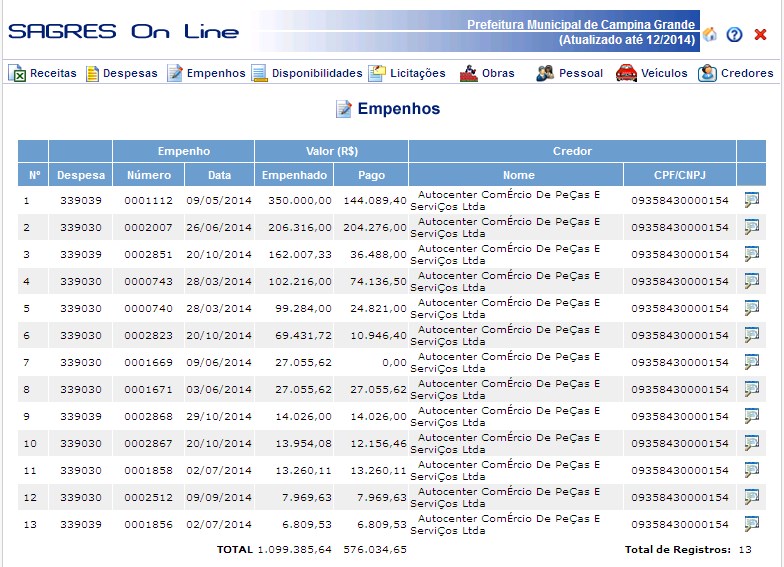View details icon for empenho 0002868
This screenshot has width=784, height=567.
pyautogui.click(x=752, y=416)
